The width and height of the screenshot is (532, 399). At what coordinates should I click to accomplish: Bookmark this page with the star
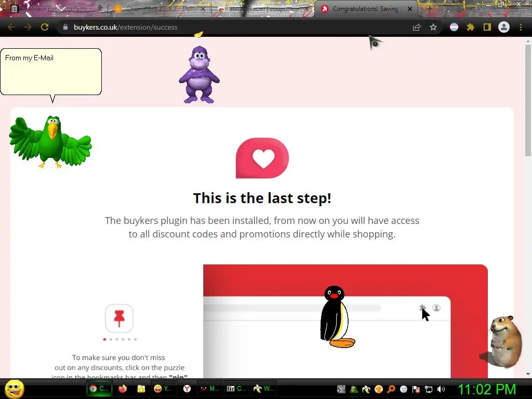pyautogui.click(x=433, y=27)
